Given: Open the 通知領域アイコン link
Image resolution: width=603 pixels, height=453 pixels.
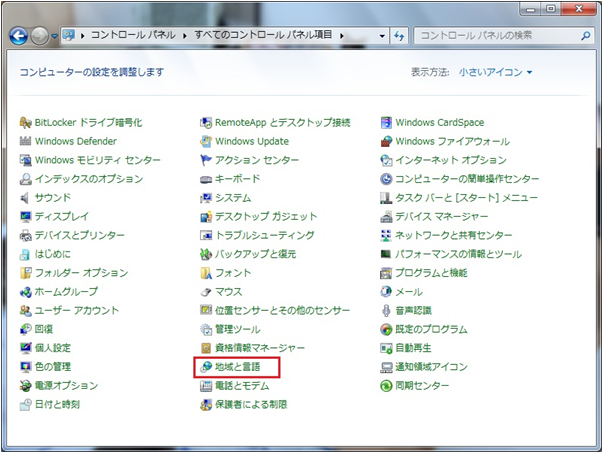Looking at the screenshot, I should point(431,367).
